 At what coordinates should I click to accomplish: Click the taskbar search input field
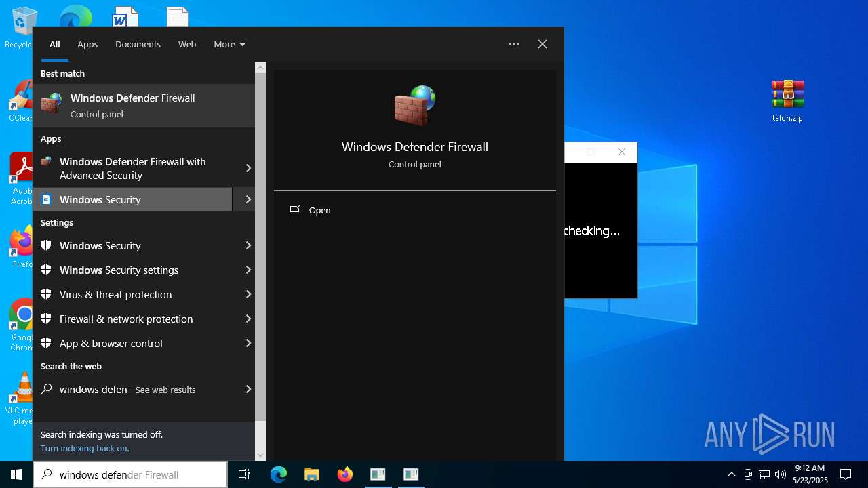pyautogui.click(x=130, y=474)
